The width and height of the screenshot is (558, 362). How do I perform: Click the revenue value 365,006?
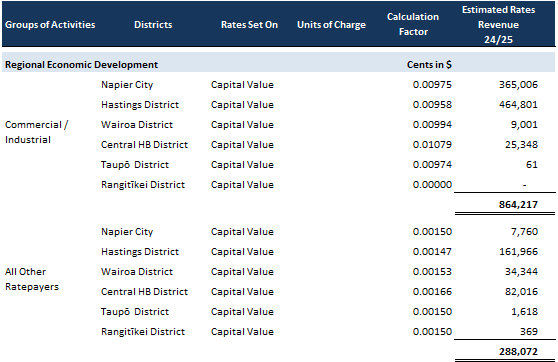click(x=518, y=85)
